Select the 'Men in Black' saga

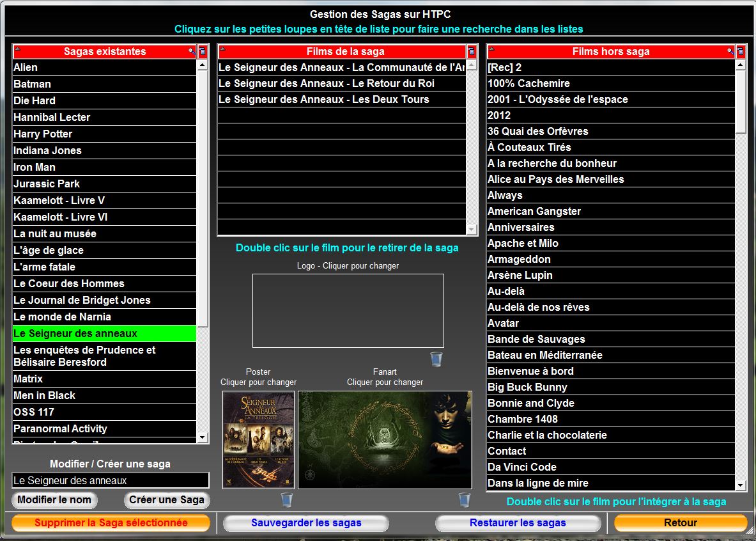click(105, 396)
